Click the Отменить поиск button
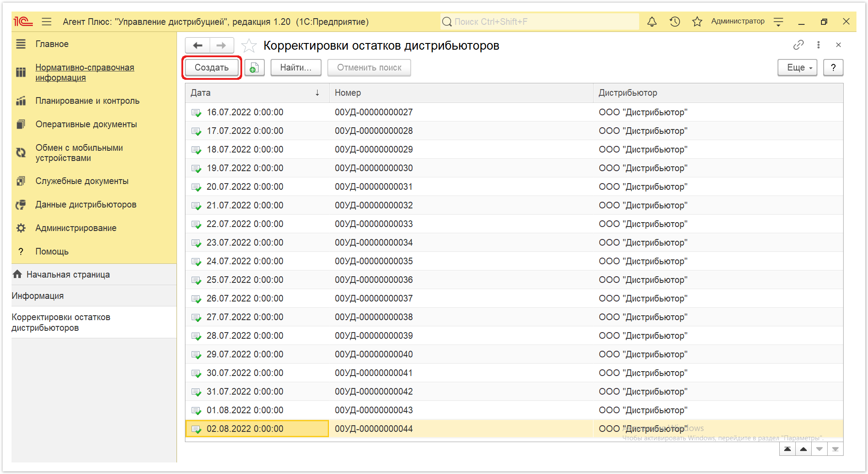The image size is (868, 474). click(x=369, y=68)
